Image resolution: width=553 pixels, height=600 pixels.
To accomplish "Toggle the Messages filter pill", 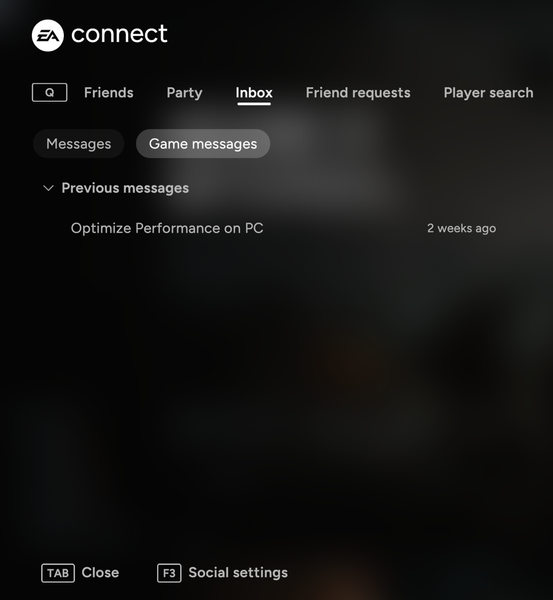I will pyautogui.click(x=78, y=144).
